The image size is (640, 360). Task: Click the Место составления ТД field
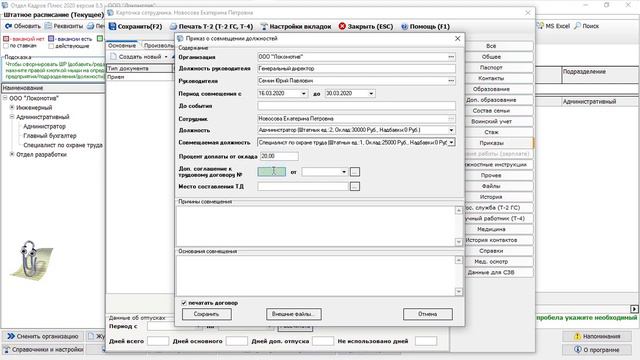(303, 187)
